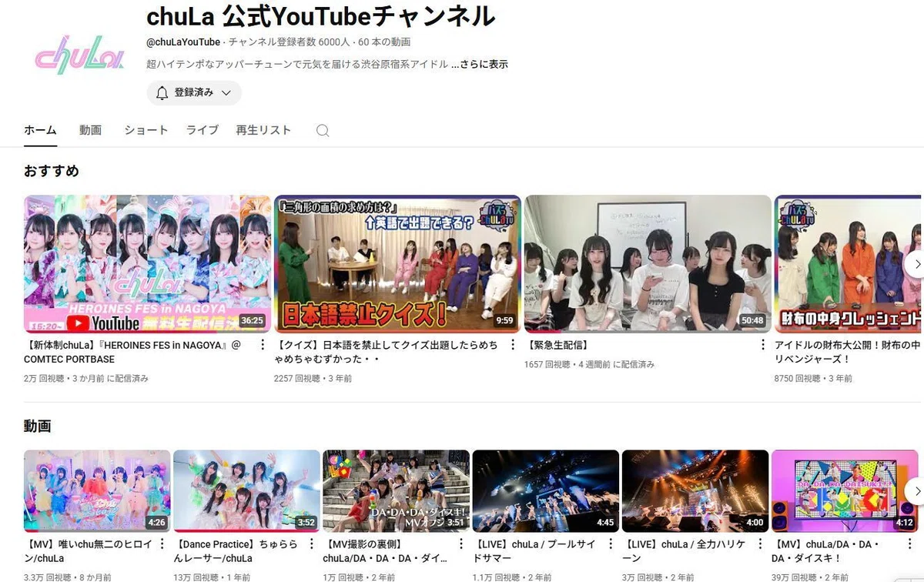The image size is (924, 582).
Task: Click the 36:25 duration badge
Action: coord(252,320)
